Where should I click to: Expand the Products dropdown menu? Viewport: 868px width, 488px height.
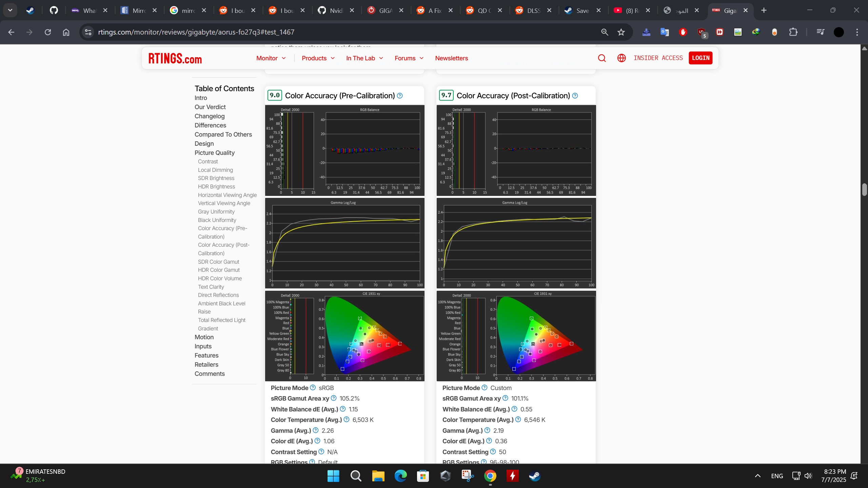[x=318, y=58]
